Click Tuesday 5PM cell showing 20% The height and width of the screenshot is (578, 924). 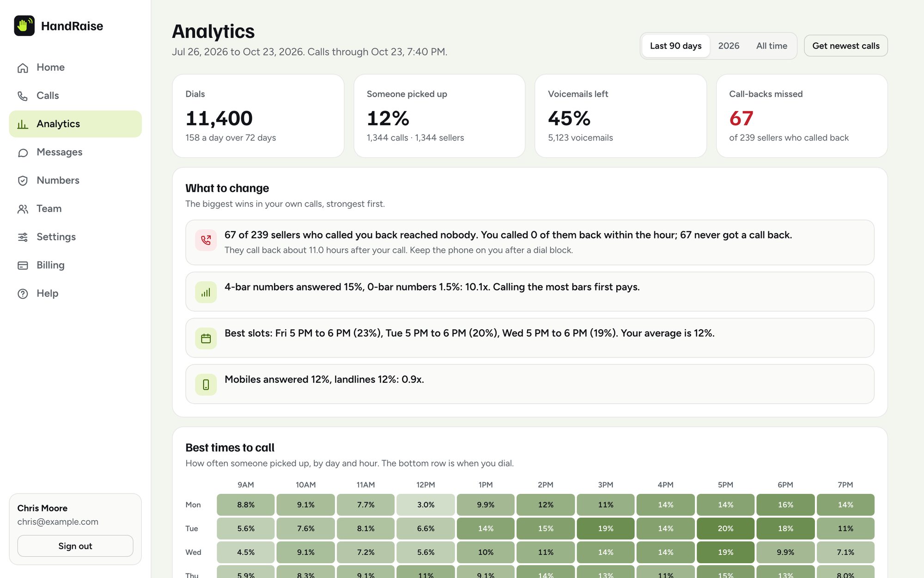click(725, 529)
